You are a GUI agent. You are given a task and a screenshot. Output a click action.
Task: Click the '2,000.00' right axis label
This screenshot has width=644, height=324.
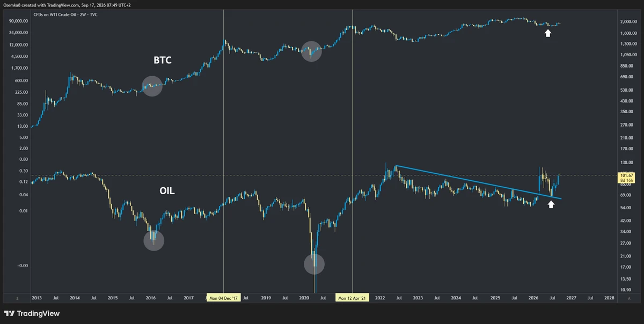pyautogui.click(x=627, y=21)
